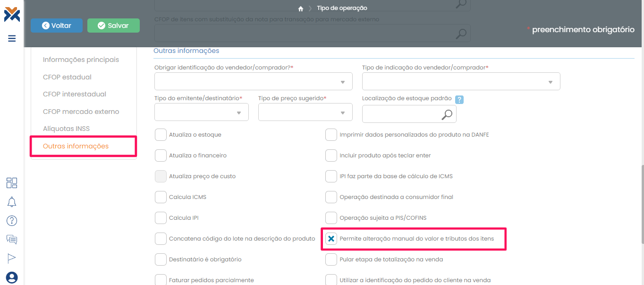This screenshot has width=644, height=285.
Task: Open Tipo de indicação do vendedor/comprador dropdown
Action: coord(461,82)
